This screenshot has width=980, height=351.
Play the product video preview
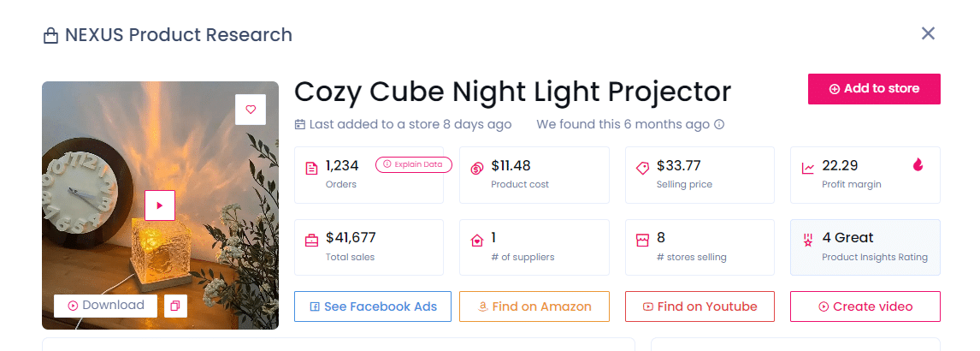(x=160, y=205)
